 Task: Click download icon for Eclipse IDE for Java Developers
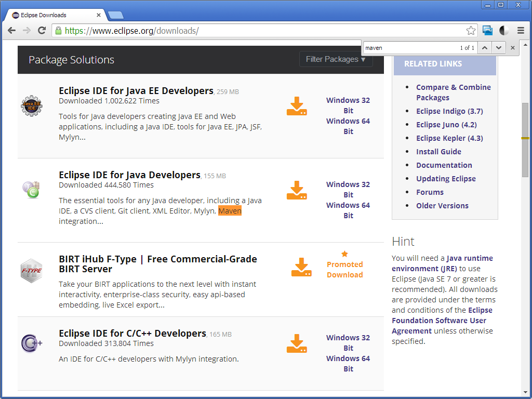point(297,190)
